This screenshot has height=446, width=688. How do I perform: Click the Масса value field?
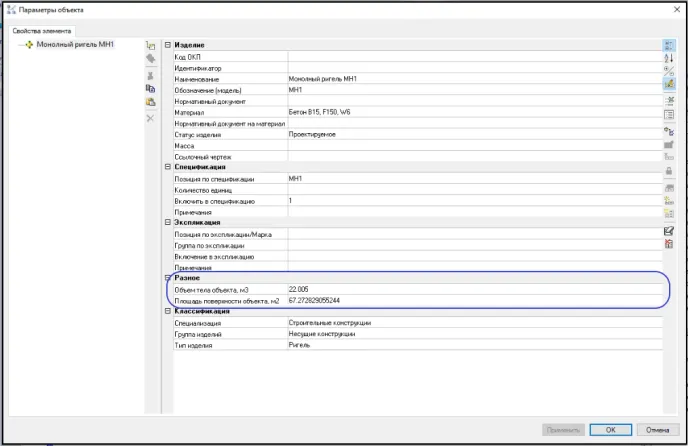pyautogui.click(x=470, y=145)
